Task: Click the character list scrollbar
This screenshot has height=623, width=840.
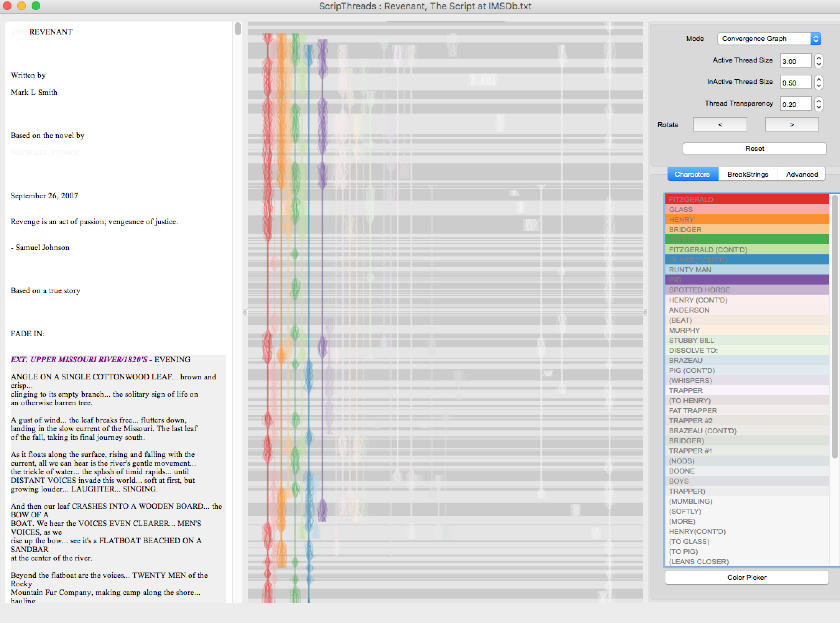Action: [834, 326]
